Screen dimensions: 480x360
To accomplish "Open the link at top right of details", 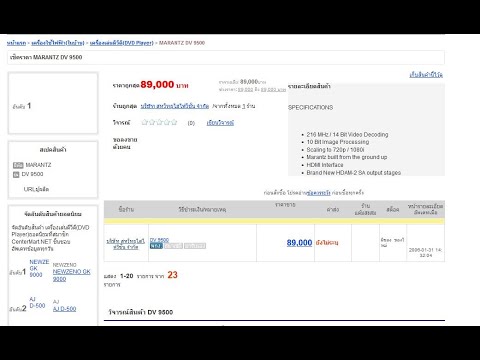I will point(426,75).
